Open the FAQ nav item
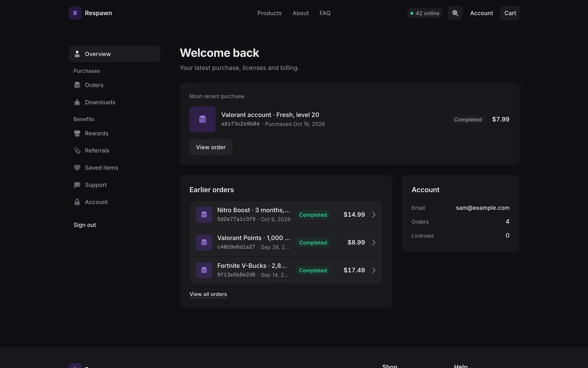 coord(325,13)
